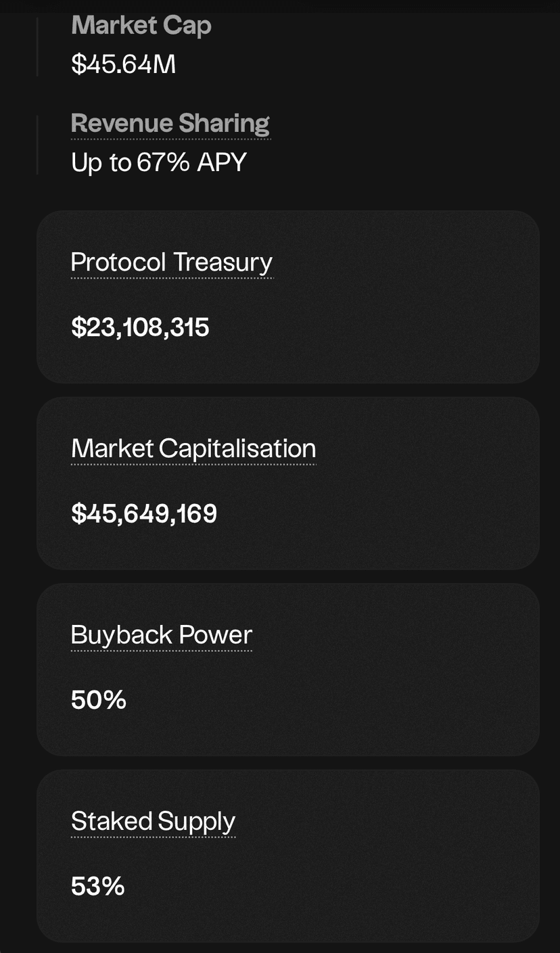The height and width of the screenshot is (953, 560).
Task: Select the $23,108,315 treasury amount
Action: (140, 327)
